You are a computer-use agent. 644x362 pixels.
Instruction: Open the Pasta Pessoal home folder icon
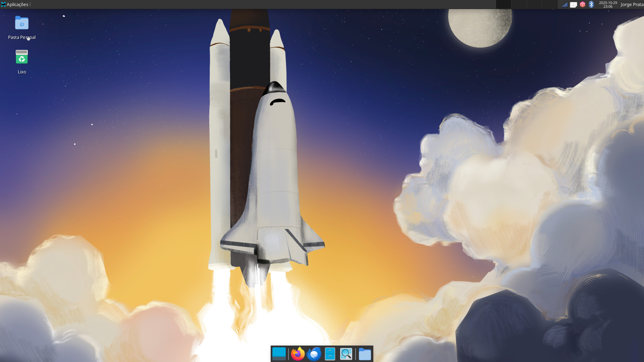click(22, 23)
